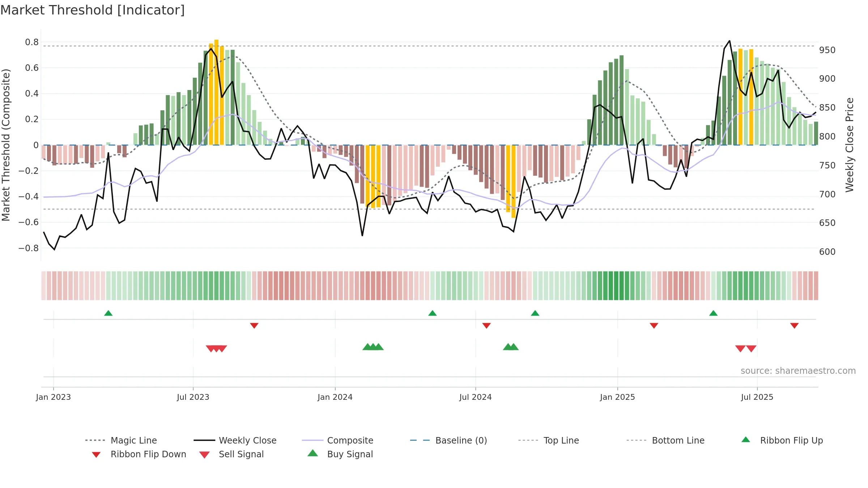Image resolution: width=868 pixels, height=488 pixels.
Task: Click the lowest yellow bar near August 2024
Action: (x=513, y=181)
